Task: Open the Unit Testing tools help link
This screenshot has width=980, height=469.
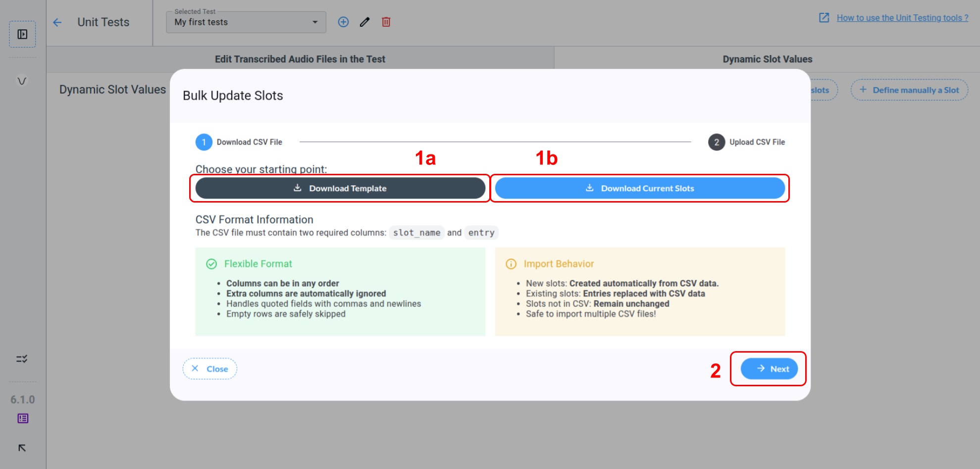Action: click(902, 17)
